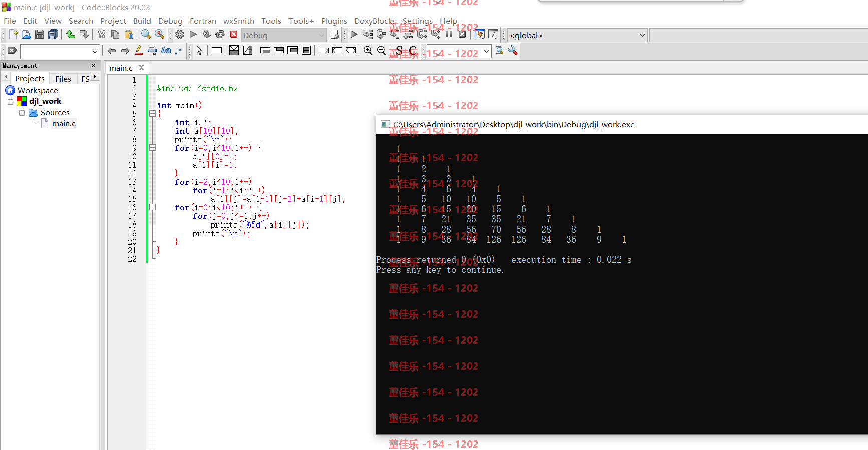Create a new file with toolbar icon

click(x=13, y=34)
